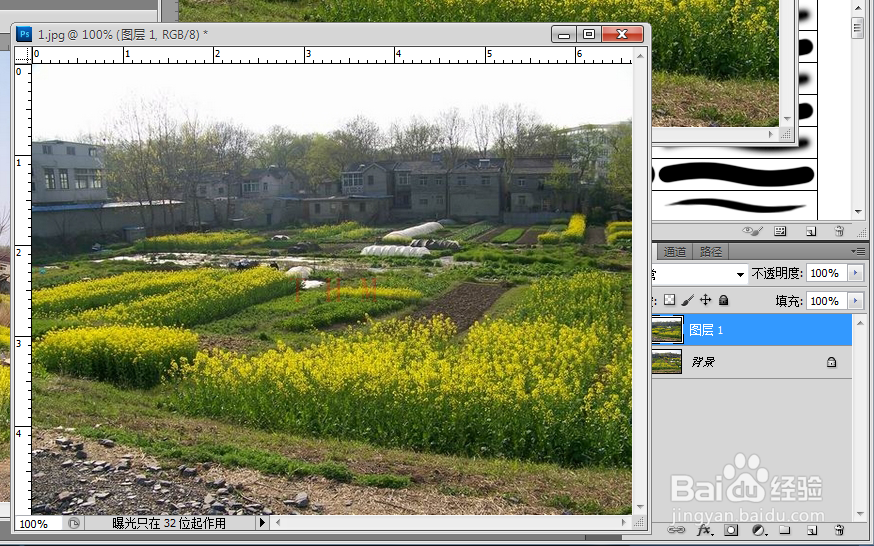Click Layers panel scroll up arrow
874x546 pixels.
859,323
